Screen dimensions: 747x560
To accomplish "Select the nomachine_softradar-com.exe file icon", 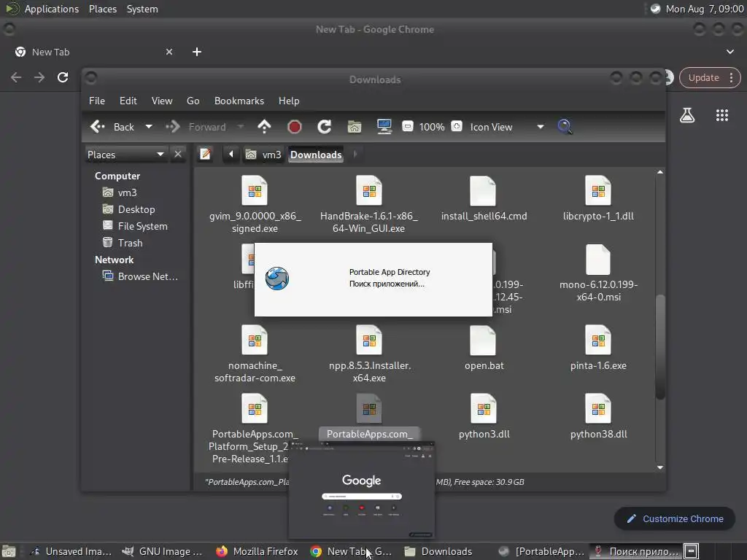I will (x=255, y=341).
